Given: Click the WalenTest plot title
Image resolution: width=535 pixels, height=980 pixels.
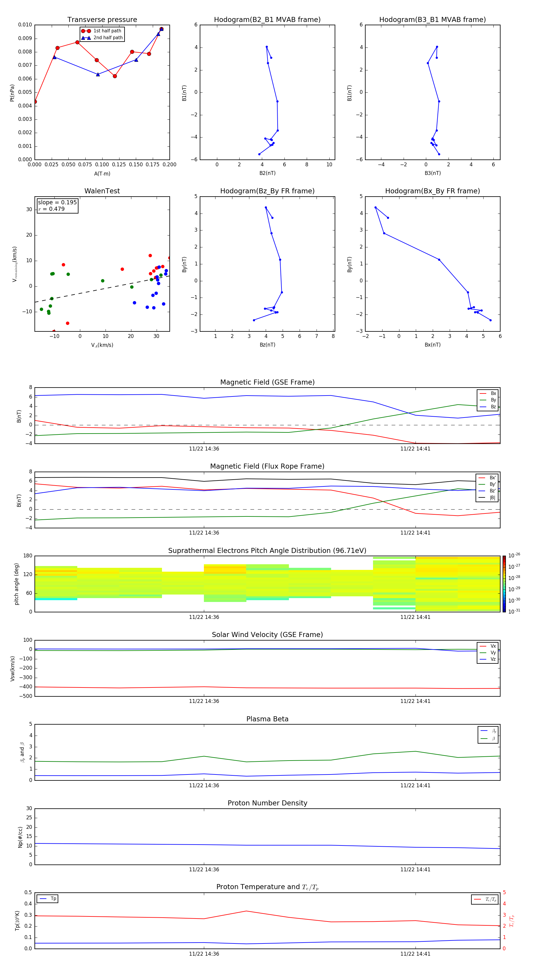Looking at the screenshot, I should pos(102,191).
